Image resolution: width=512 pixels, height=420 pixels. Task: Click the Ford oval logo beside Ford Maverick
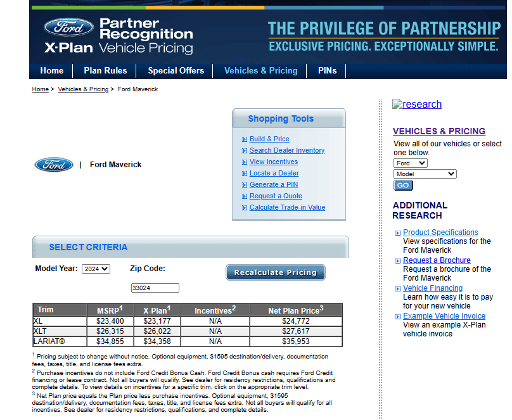(x=54, y=165)
